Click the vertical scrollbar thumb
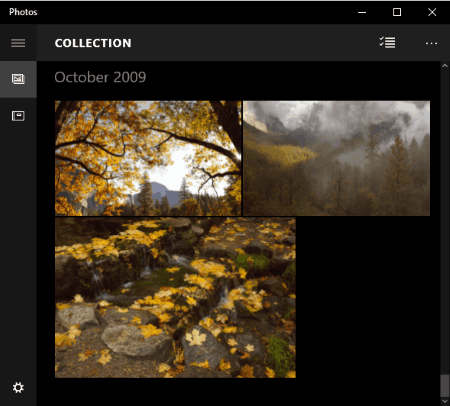The height and width of the screenshot is (406, 450). (x=445, y=386)
